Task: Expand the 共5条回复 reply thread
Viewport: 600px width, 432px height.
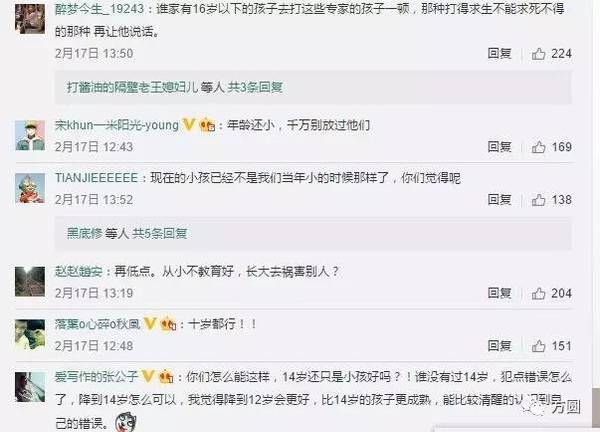Action: pos(160,233)
